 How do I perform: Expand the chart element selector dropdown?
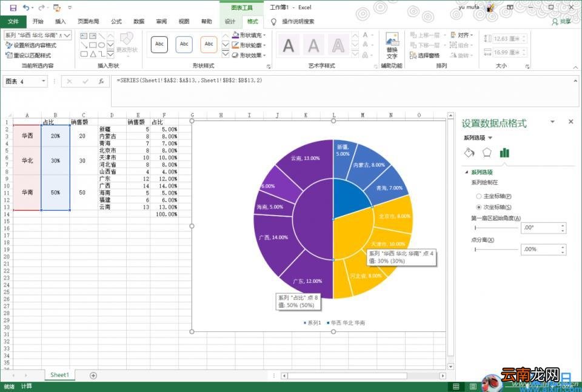[x=67, y=35]
